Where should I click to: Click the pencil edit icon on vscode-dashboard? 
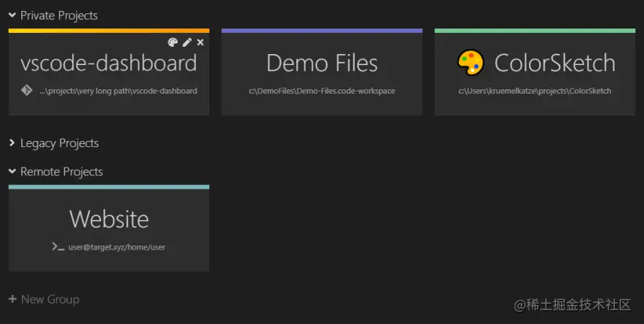point(187,42)
